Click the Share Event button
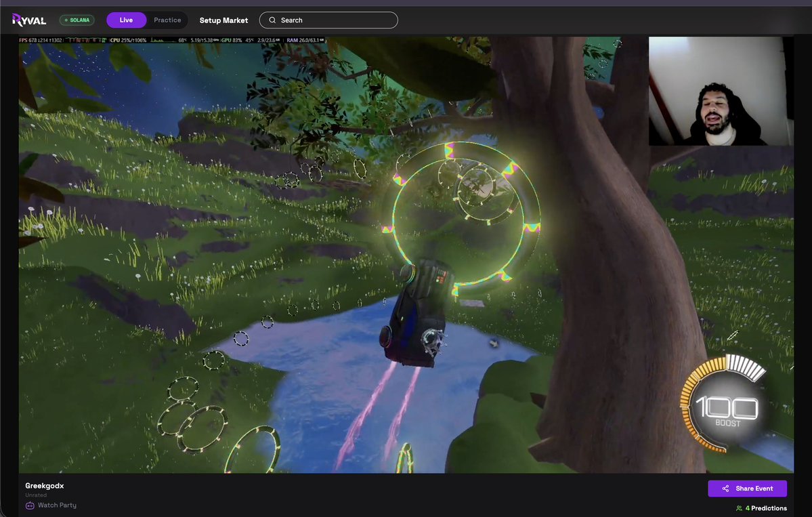The height and width of the screenshot is (517, 812). tap(747, 489)
